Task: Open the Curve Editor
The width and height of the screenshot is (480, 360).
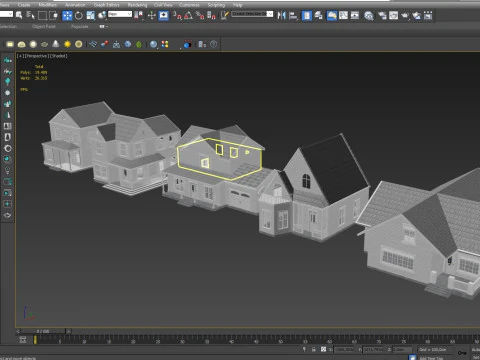Action: [343, 15]
